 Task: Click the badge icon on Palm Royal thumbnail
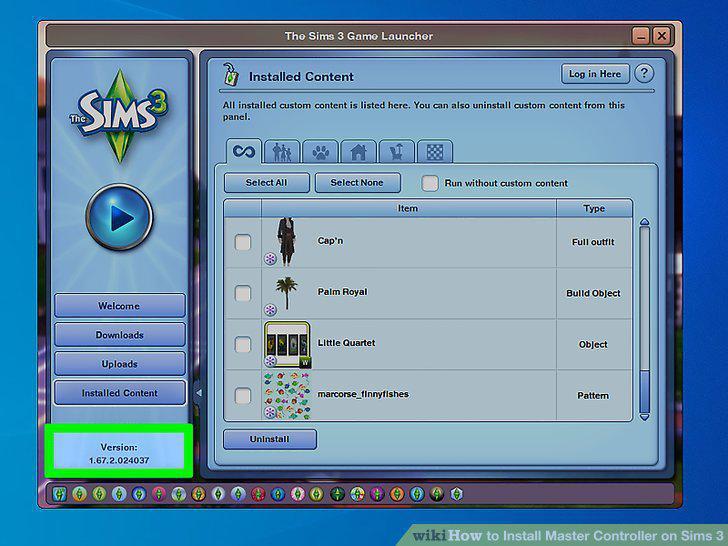(270, 310)
